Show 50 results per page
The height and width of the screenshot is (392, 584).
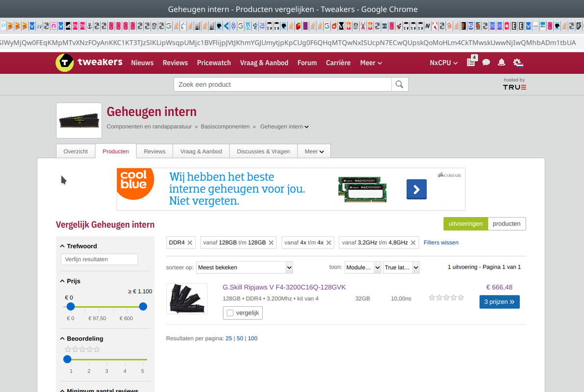click(240, 339)
